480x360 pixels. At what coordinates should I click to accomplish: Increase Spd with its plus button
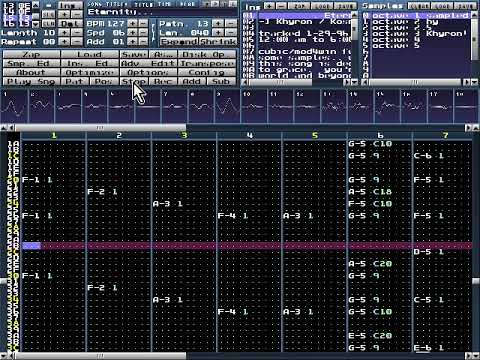coord(132,33)
